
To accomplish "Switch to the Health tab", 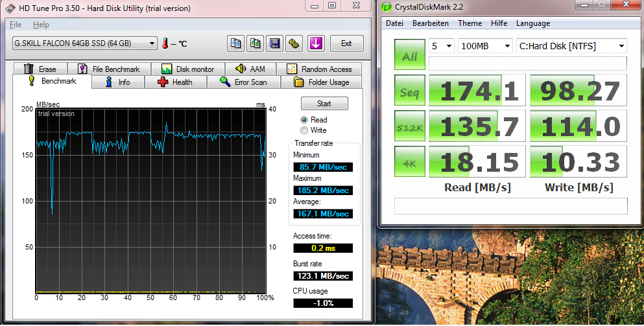I will point(175,82).
